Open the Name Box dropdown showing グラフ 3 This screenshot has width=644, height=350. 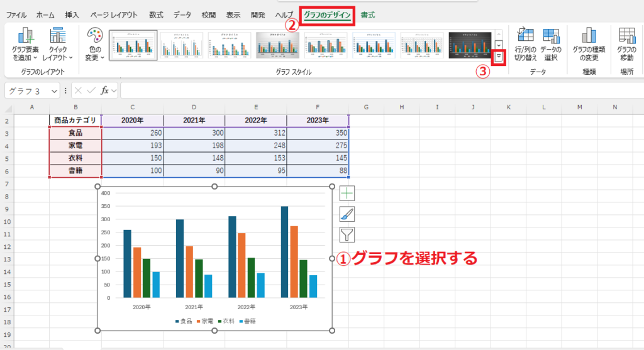pos(54,91)
